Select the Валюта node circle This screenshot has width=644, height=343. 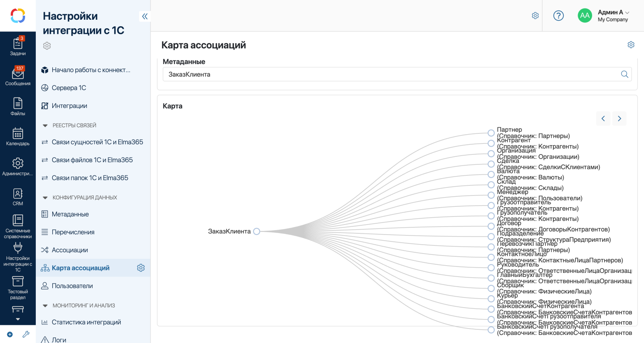[491, 175]
